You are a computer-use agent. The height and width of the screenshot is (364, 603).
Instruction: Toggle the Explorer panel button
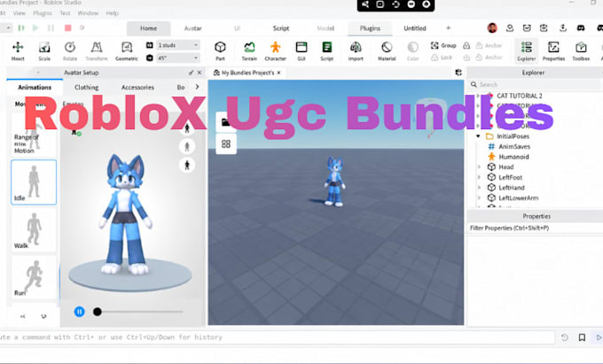[x=526, y=51]
